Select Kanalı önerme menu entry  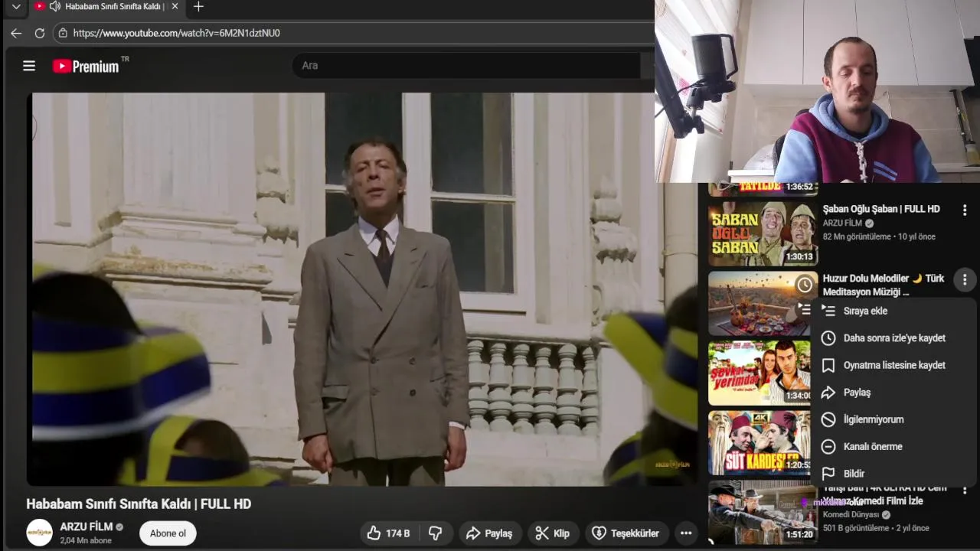click(x=893, y=447)
